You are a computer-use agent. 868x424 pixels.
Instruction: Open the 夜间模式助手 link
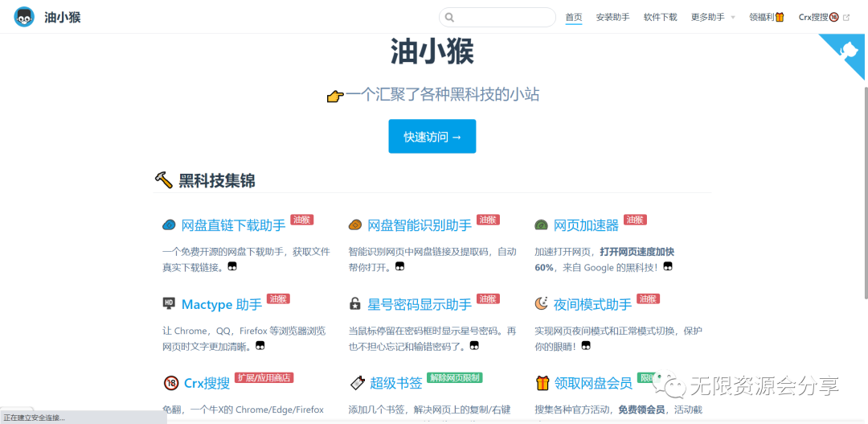pos(593,304)
